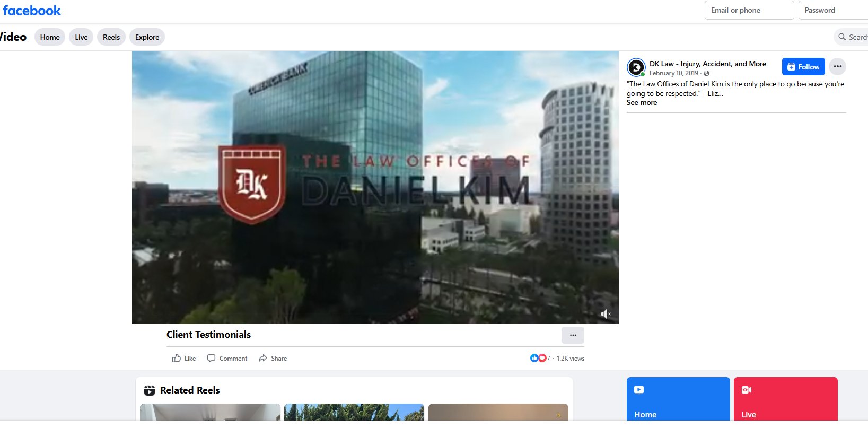Open the three-dot menu next to Client Testimonials
Screen dimensions: 868x428
(573, 335)
